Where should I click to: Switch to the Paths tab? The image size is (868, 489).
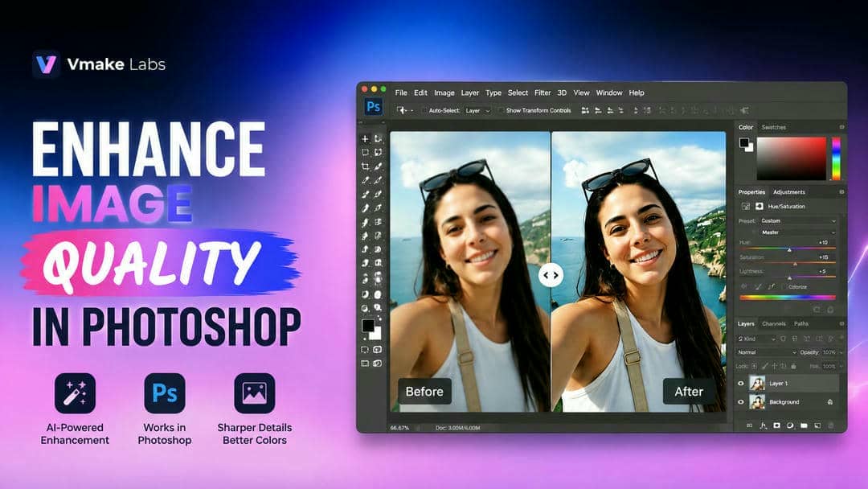click(x=801, y=324)
